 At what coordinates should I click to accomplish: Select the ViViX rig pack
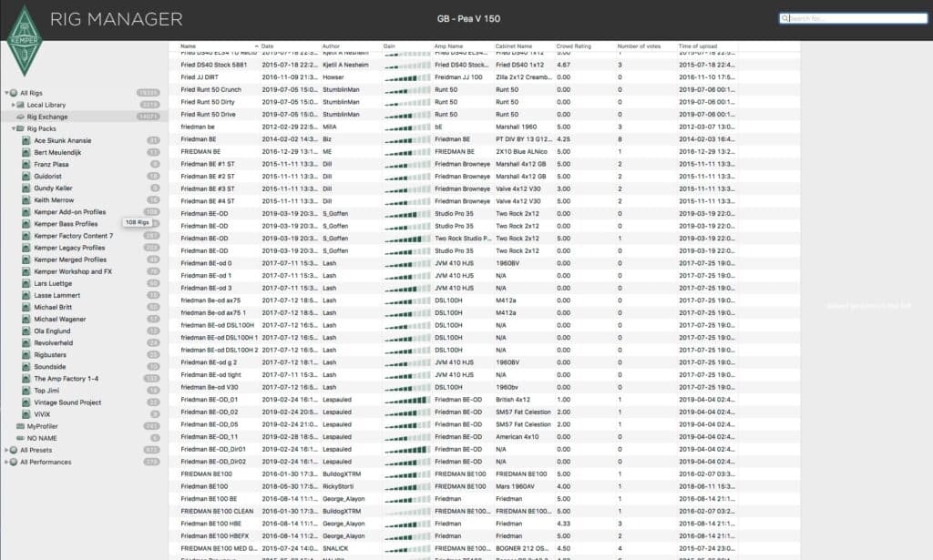coord(42,413)
